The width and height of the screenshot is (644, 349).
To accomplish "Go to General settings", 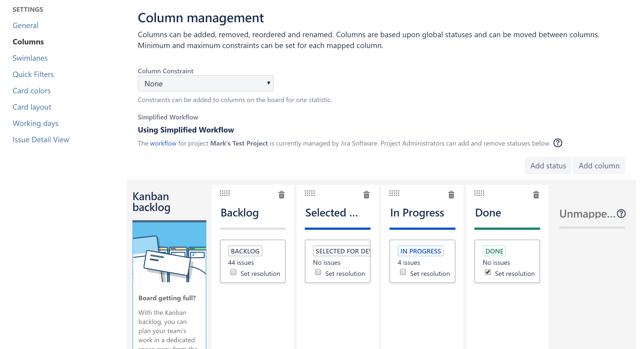I will tap(25, 25).
